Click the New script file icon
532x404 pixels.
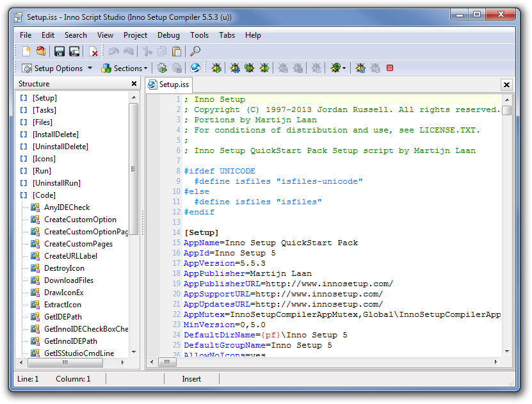[x=26, y=51]
